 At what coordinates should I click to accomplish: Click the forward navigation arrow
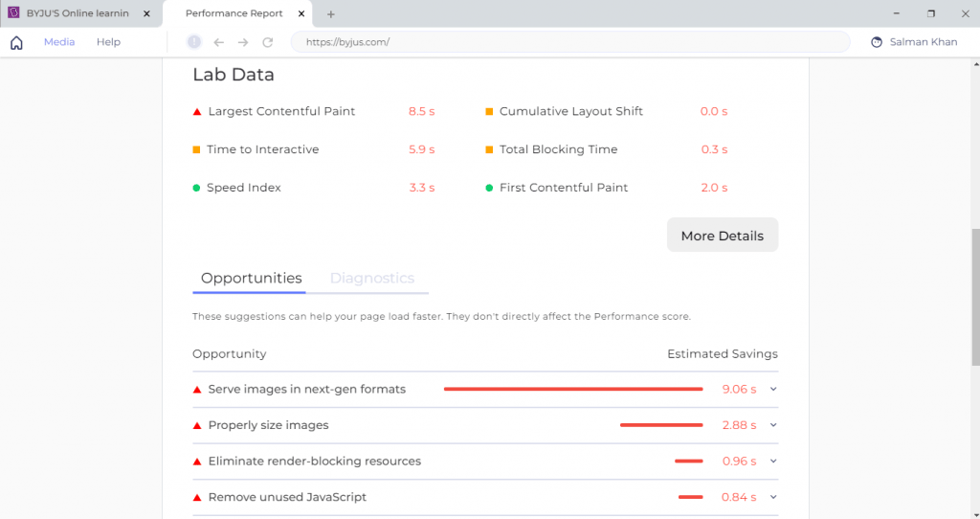pyautogui.click(x=243, y=42)
